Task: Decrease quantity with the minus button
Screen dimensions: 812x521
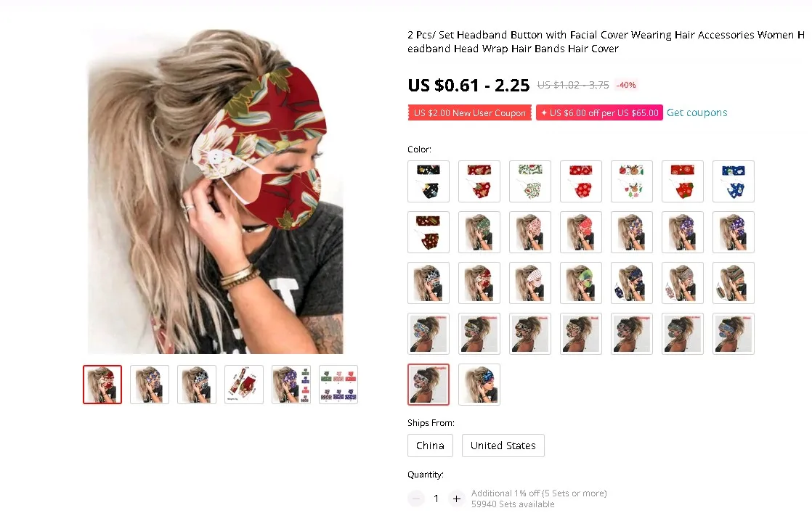Action: (x=416, y=499)
